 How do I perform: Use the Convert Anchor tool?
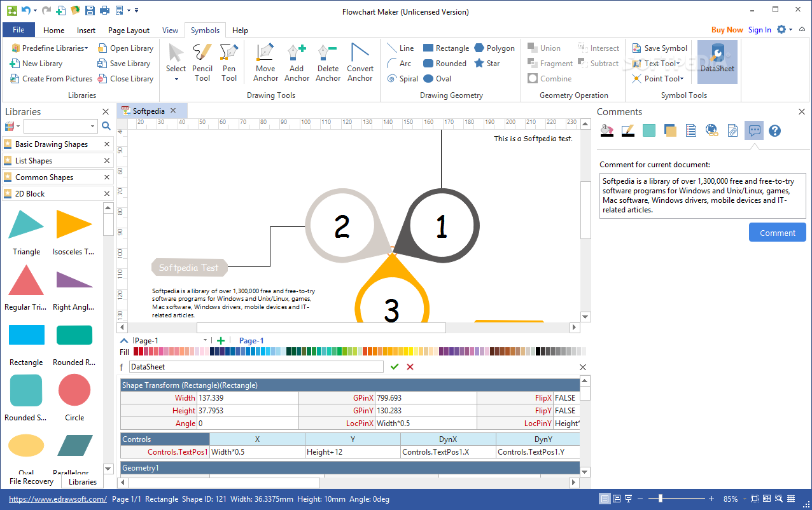point(360,62)
